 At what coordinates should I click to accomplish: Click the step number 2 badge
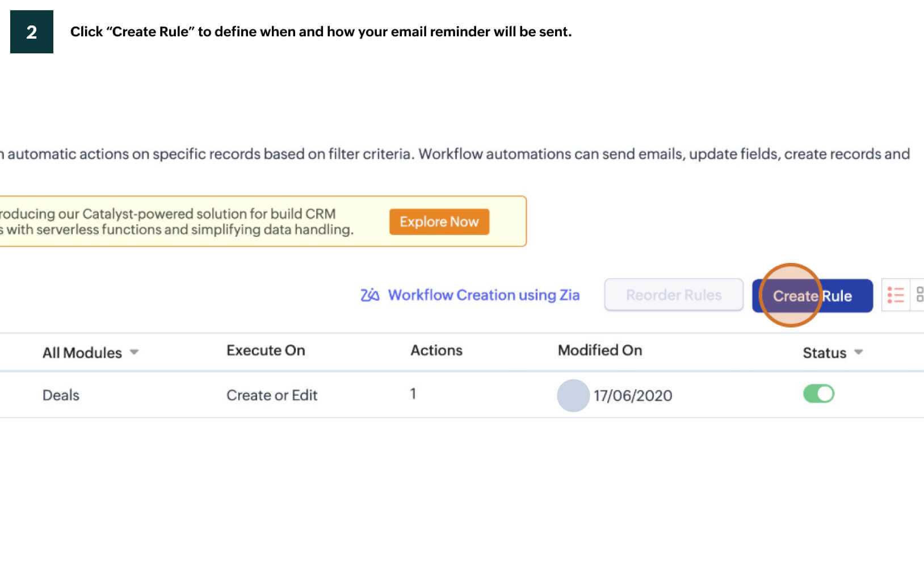pyautogui.click(x=32, y=32)
